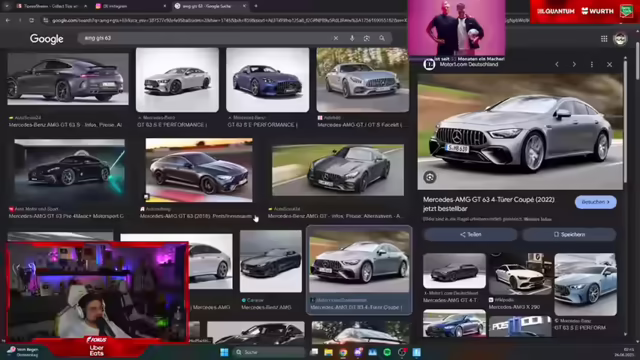Screen dimensions: 640x360
Task: Go to previous image in preview panel
Action: [x=557, y=64]
